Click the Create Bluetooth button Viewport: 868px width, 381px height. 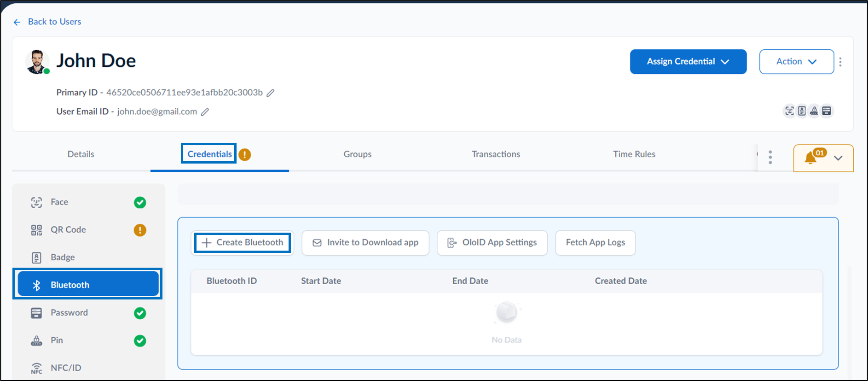click(243, 243)
